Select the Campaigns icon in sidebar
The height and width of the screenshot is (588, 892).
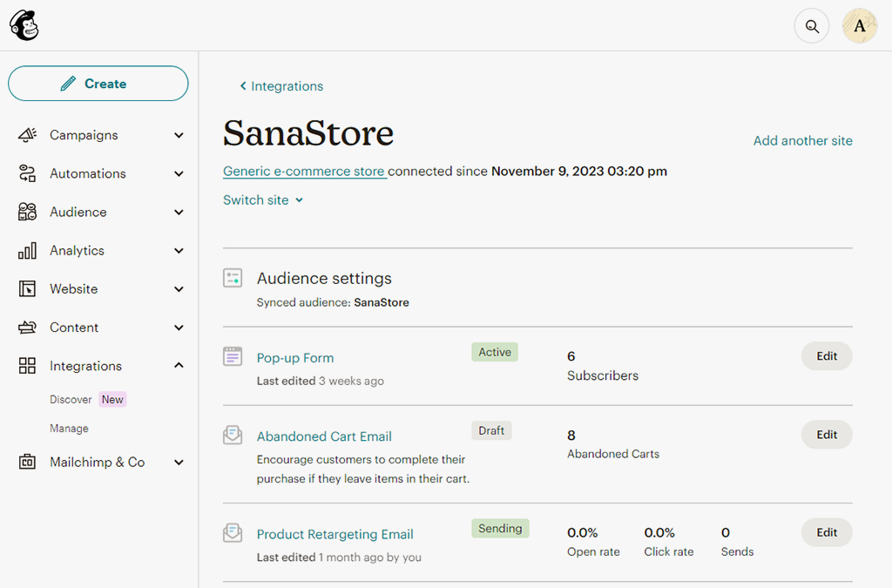[28, 135]
